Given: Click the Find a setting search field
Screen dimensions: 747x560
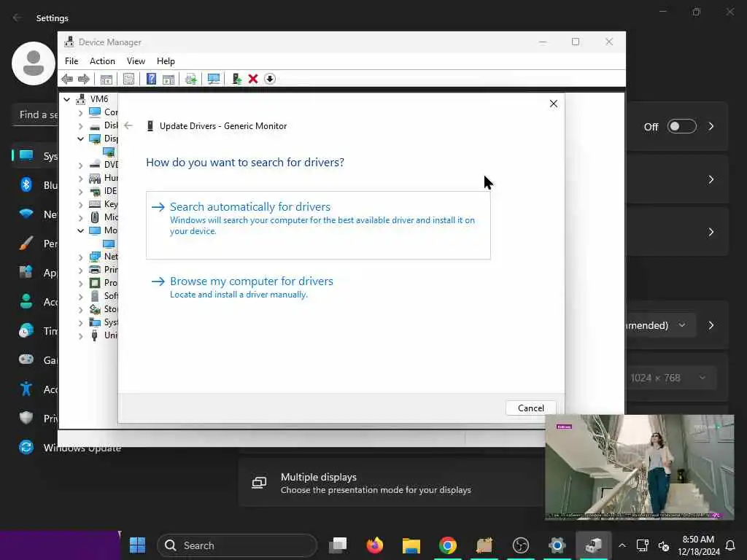Looking at the screenshot, I should coord(35,114).
